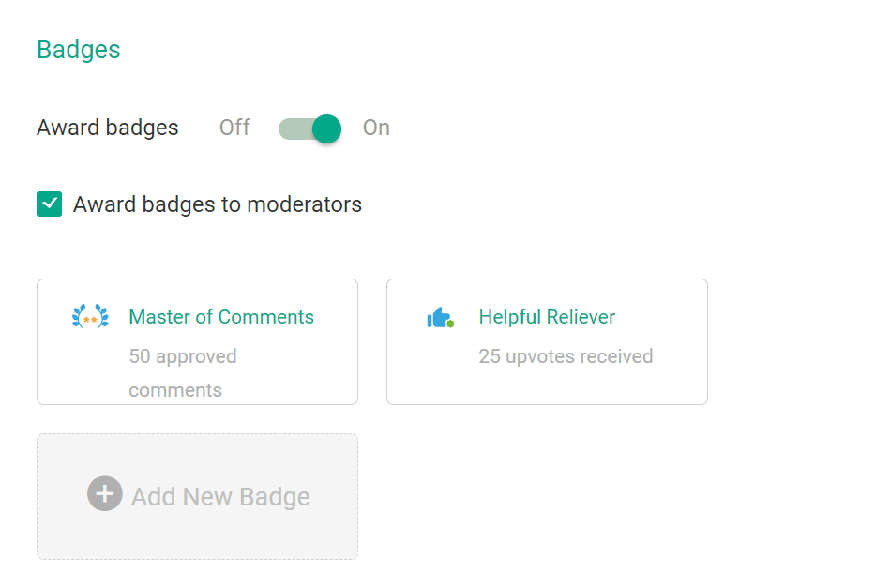Tick the Award badges to moderators checkbox
The width and height of the screenshot is (875, 588).
49,204
